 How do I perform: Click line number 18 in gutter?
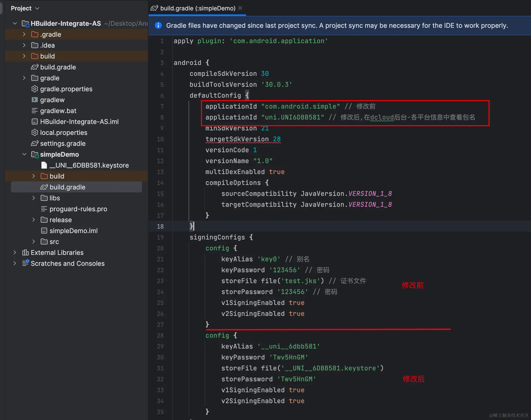(160, 226)
